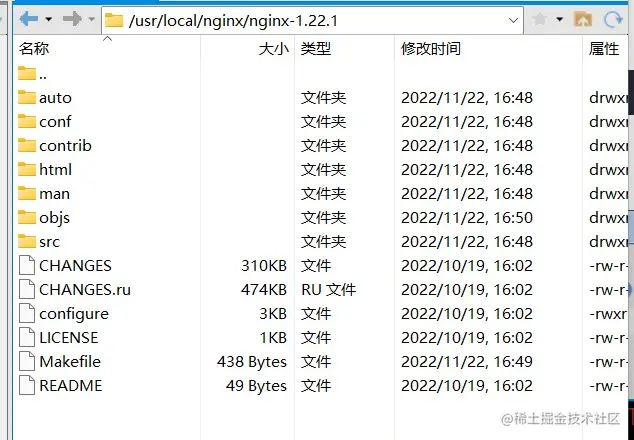Click the home folder icon
Viewport: 634px width, 440px height.
(x=583, y=19)
